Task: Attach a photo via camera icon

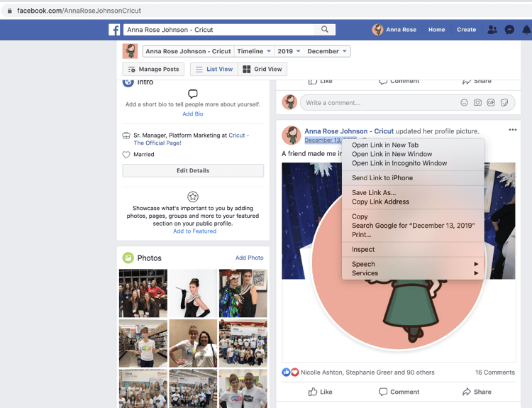Action: (477, 102)
